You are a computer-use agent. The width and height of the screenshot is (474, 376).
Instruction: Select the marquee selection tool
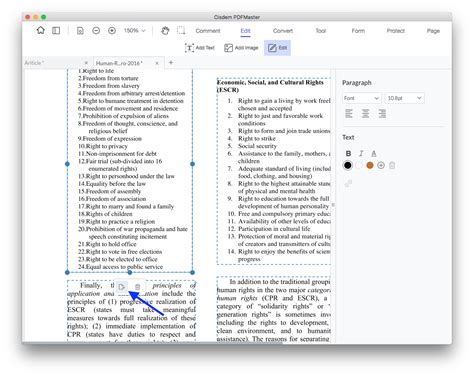pos(181,31)
